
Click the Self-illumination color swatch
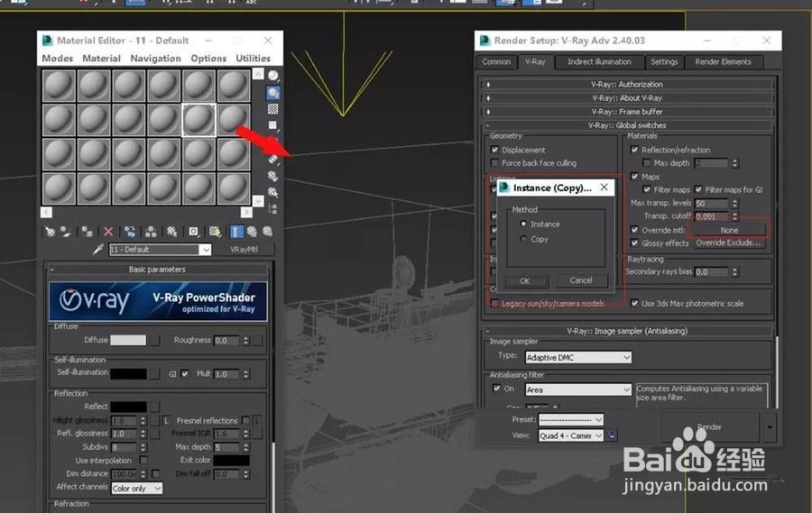(128, 374)
